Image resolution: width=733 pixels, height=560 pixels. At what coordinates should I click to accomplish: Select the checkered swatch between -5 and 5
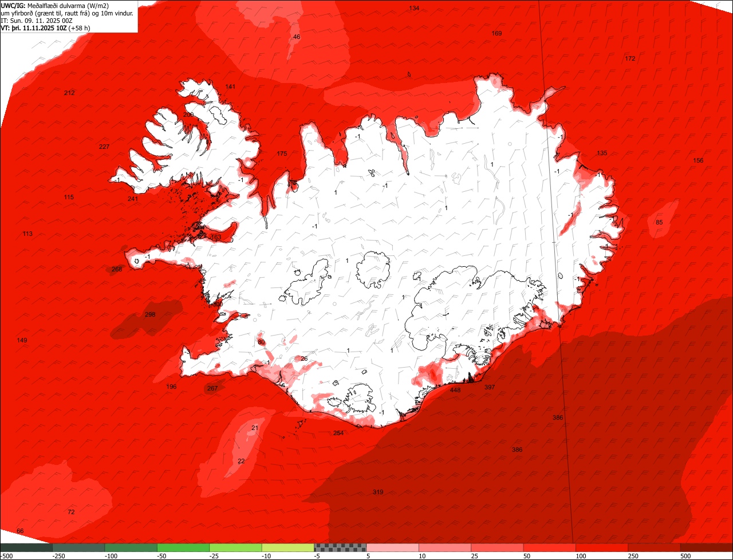340,547
